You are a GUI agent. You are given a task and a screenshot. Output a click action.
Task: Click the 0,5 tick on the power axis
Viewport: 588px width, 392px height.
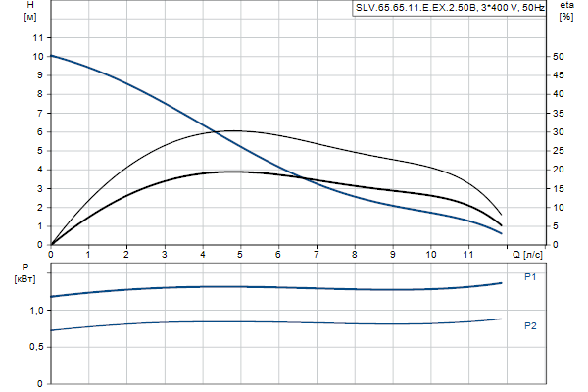36,347
